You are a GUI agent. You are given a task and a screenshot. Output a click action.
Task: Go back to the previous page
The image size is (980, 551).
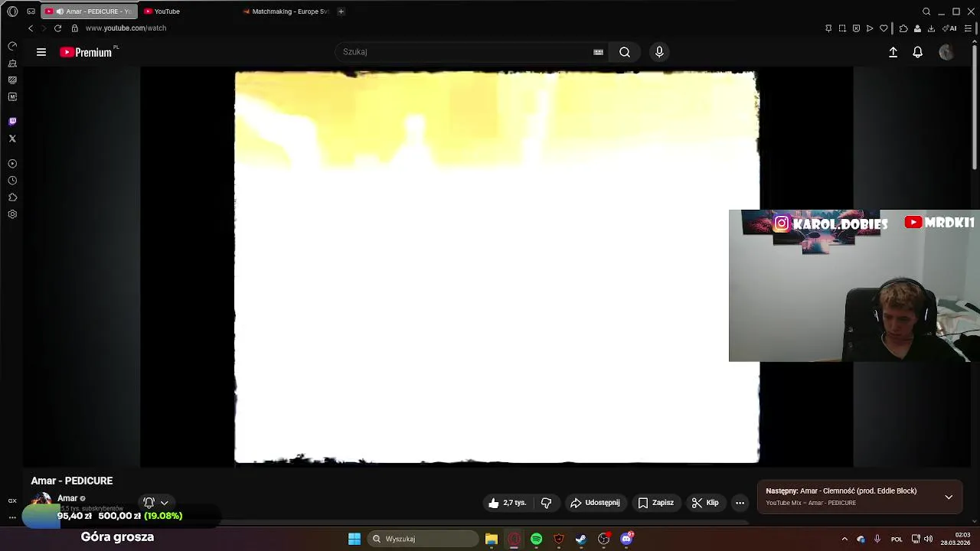(x=31, y=28)
